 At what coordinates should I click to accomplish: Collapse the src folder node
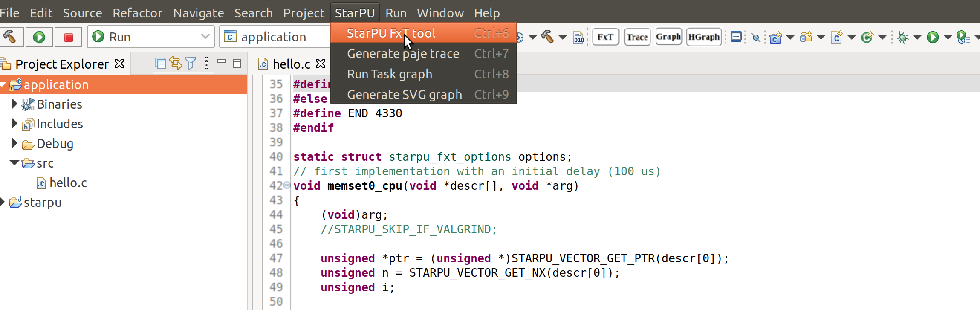click(14, 162)
